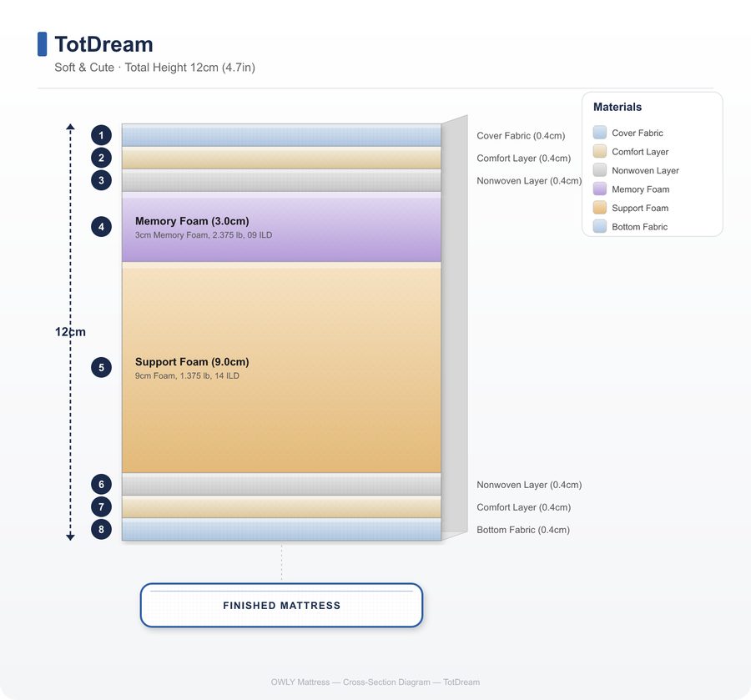Click the TotDream title

pyautogui.click(x=104, y=44)
